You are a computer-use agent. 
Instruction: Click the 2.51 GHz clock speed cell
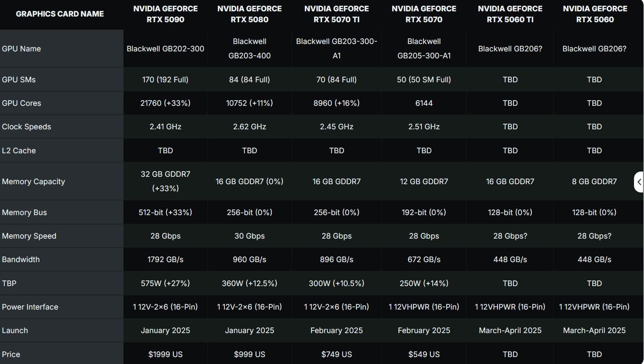424,127
